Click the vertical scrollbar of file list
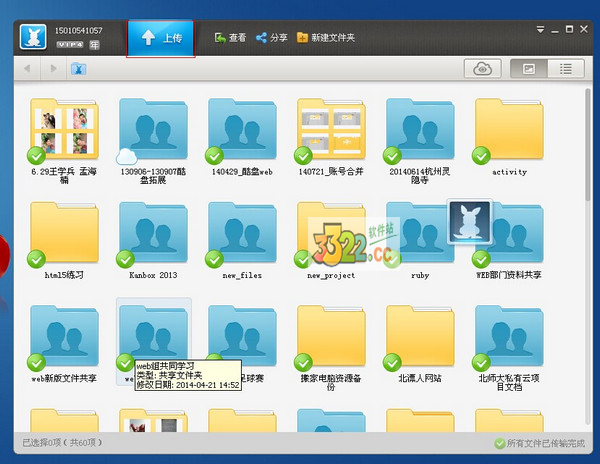 (588, 145)
